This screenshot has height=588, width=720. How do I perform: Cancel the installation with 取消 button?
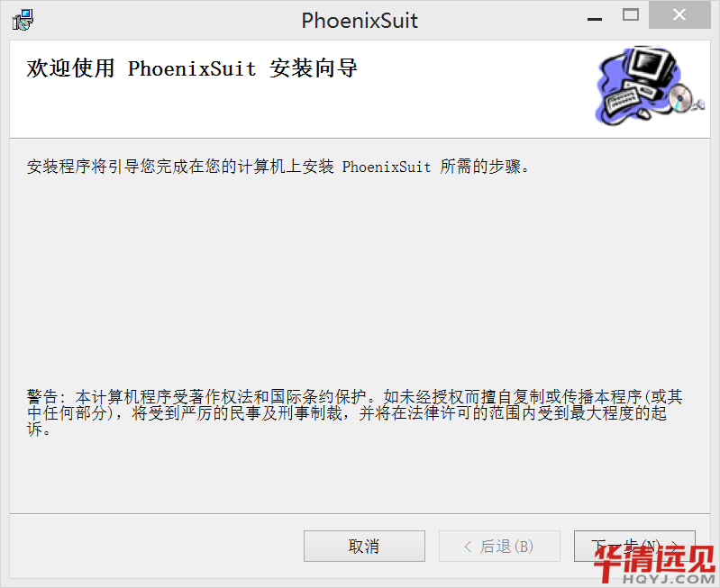pos(364,547)
